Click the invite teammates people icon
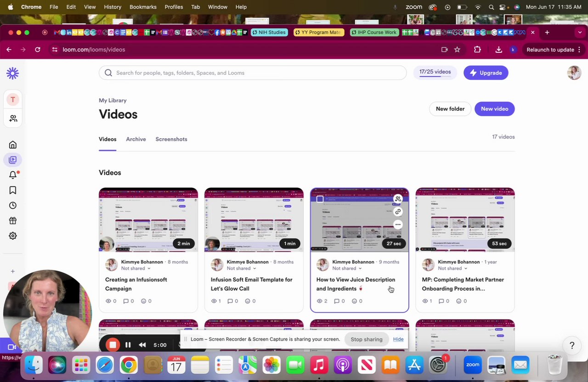Screen dimensions: 588x382 13,118
